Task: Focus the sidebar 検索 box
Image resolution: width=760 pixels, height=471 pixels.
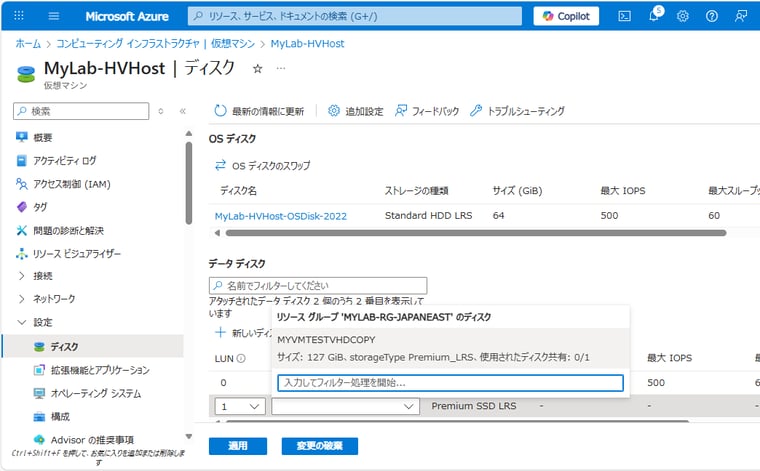Action: click(x=81, y=111)
